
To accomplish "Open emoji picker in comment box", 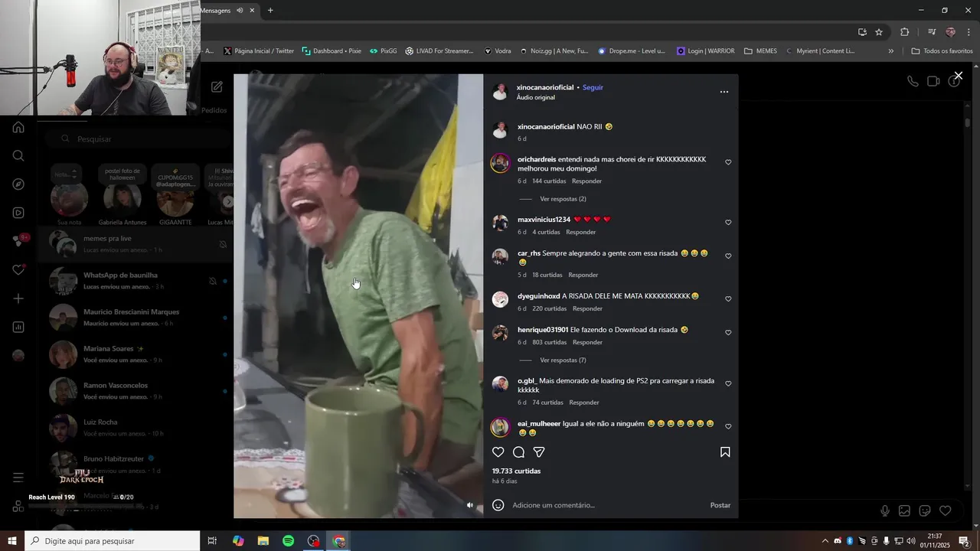I will tap(498, 505).
